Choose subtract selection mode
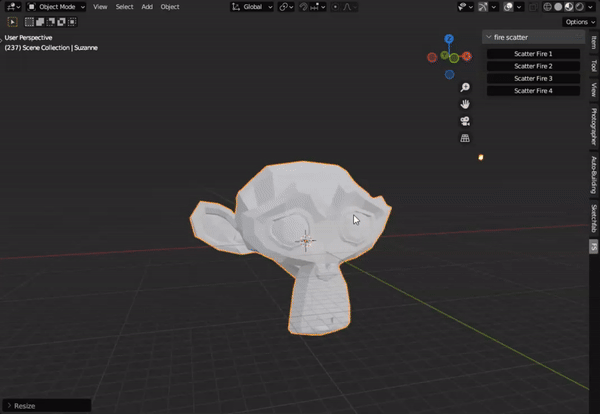 coord(51,22)
